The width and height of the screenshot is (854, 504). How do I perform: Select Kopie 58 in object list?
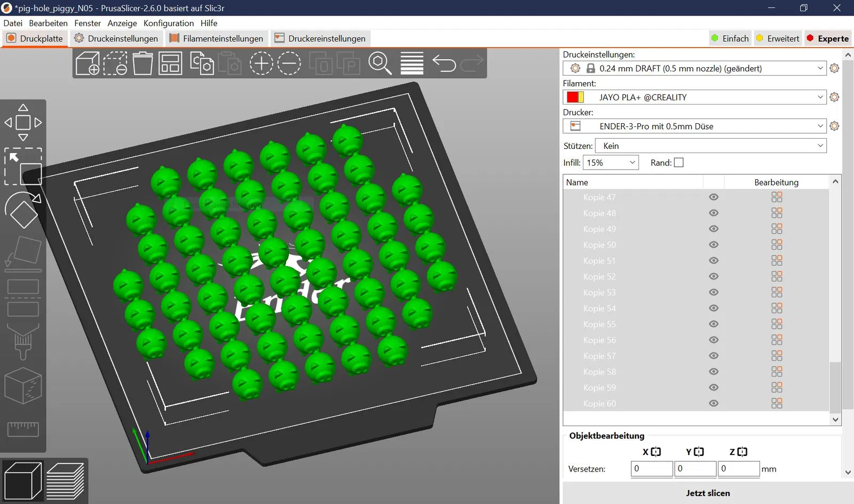pos(599,372)
